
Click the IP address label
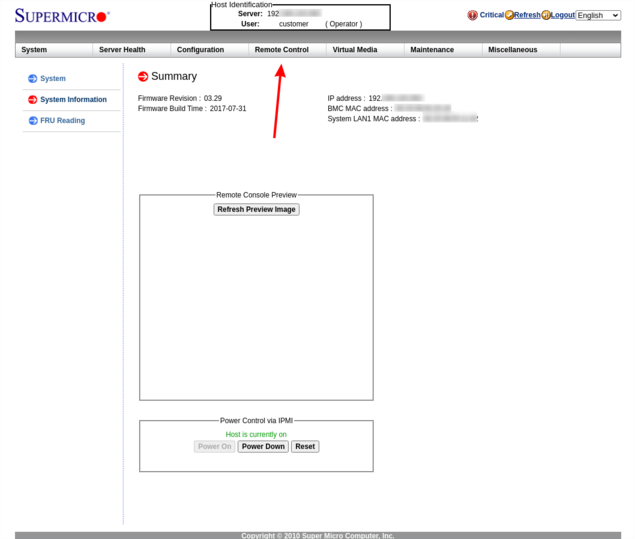(x=346, y=98)
